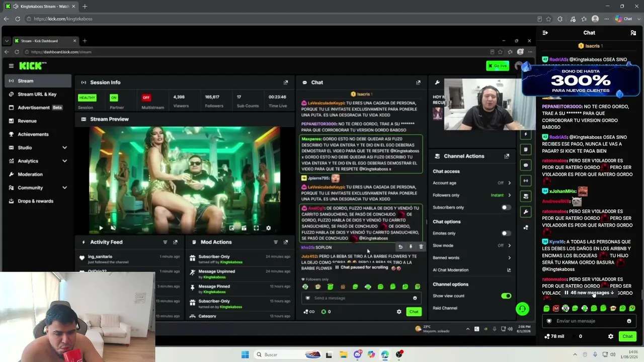Jump to the 46 new messages
This screenshot has width=644, height=362.
589,293
